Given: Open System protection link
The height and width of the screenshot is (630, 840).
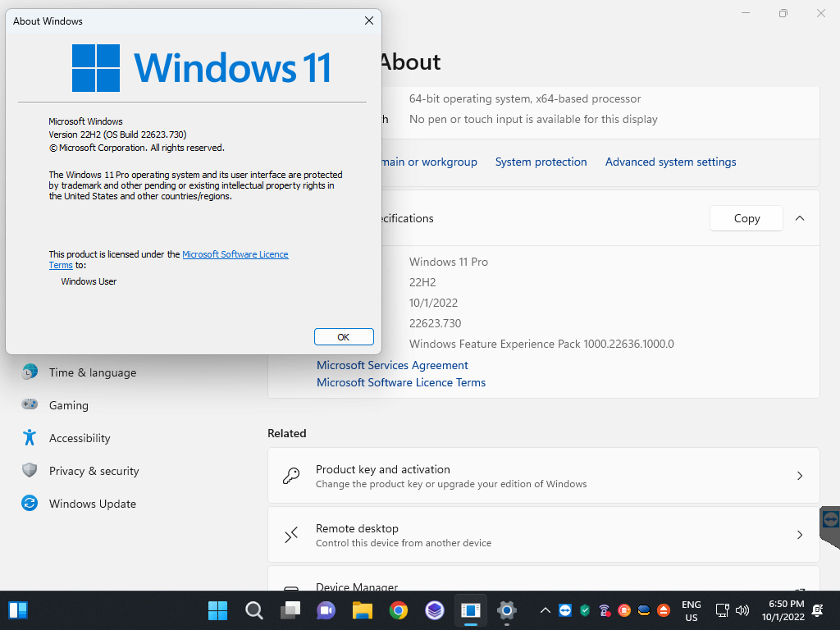Looking at the screenshot, I should pos(541,162).
